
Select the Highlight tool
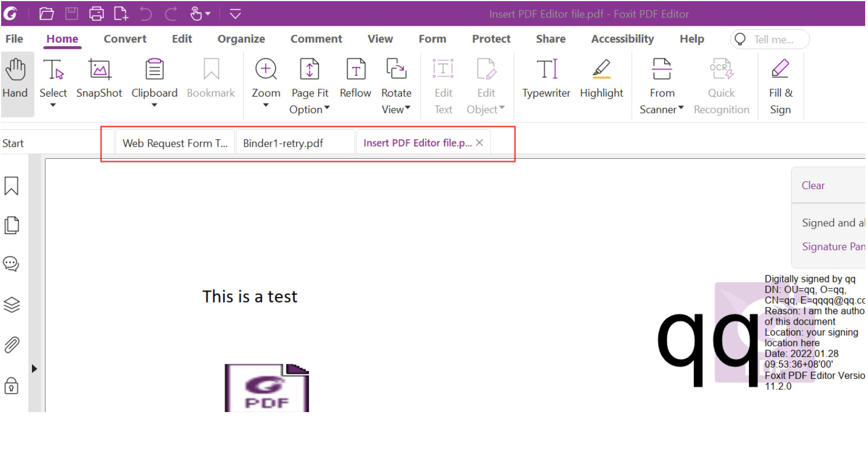click(x=601, y=79)
